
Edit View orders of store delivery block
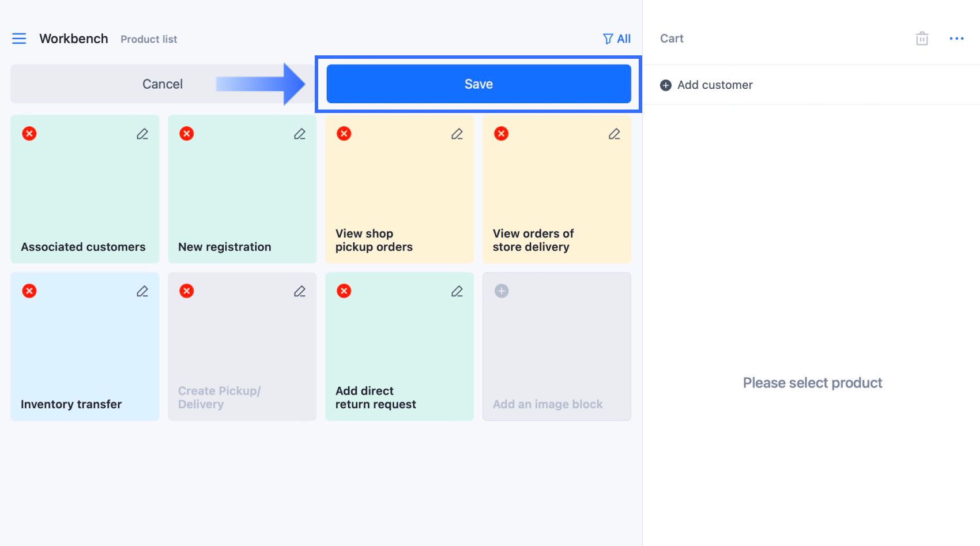click(x=615, y=134)
